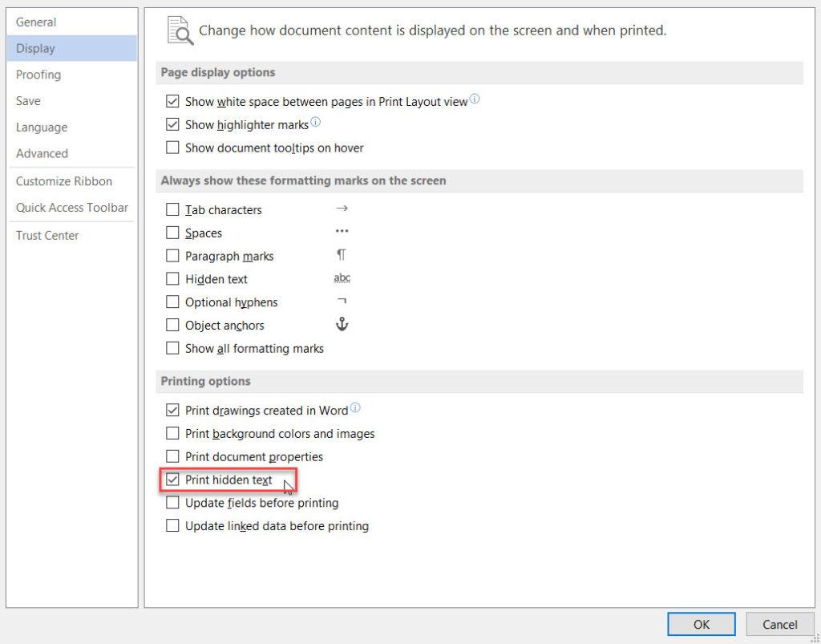Click info icon beside Print drawings created in Word
The image size is (821, 644).
point(355,408)
